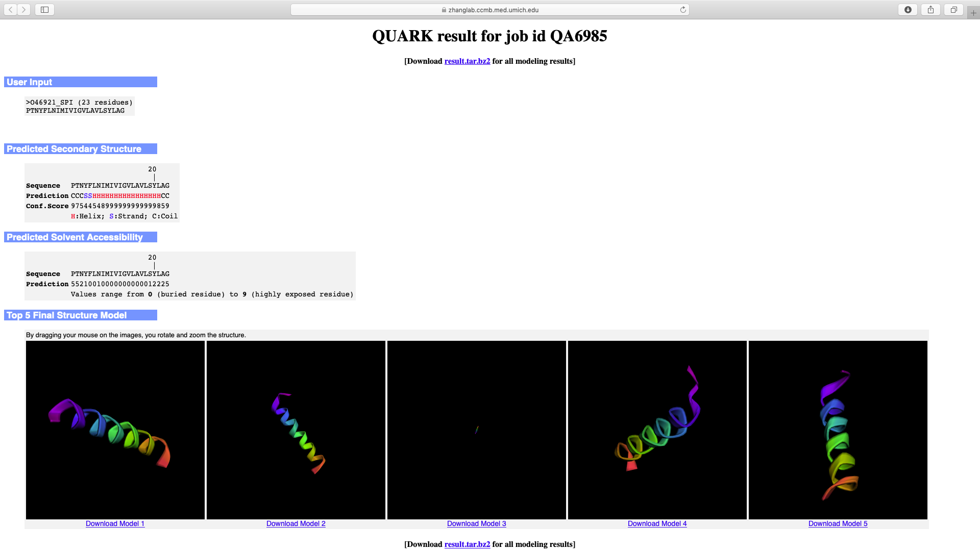Open the Share button in toolbar
The width and height of the screenshot is (980, 551).
pos(930,10)
